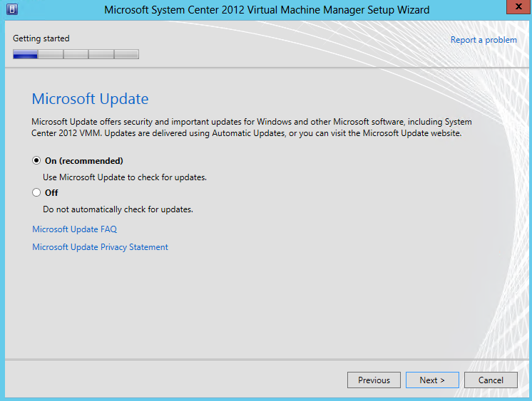
Task: Close the VMM Setup Wizard window
Action: click(518, 7)
